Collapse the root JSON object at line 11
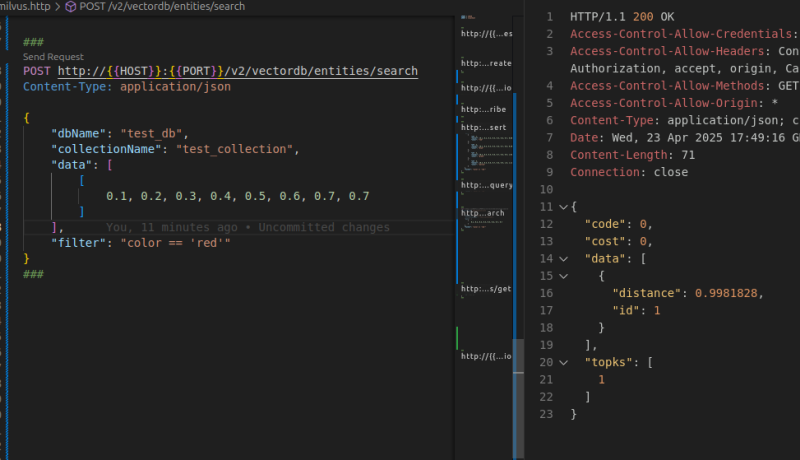Viewport: 800px width, 460px height. click(x=563, y=207)
